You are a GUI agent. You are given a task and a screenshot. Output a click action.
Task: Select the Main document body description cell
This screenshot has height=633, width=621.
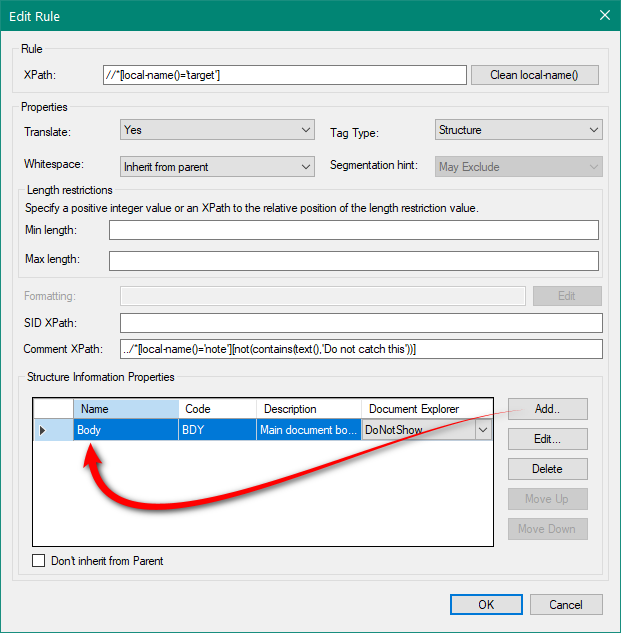tap(308, 430)
